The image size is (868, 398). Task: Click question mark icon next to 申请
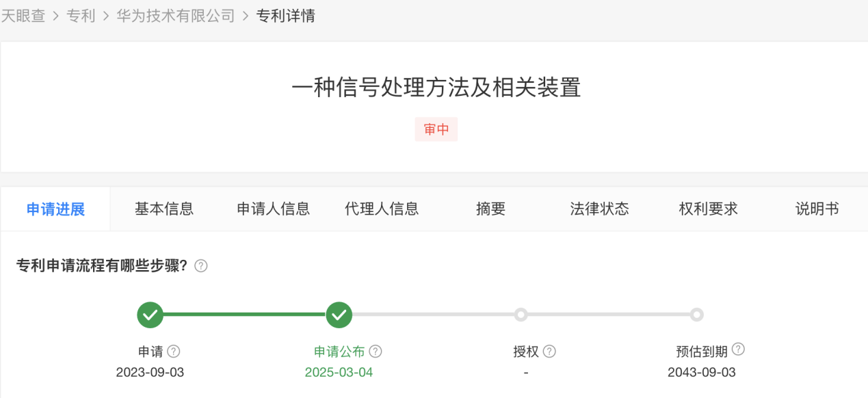[x=174, y=351]
